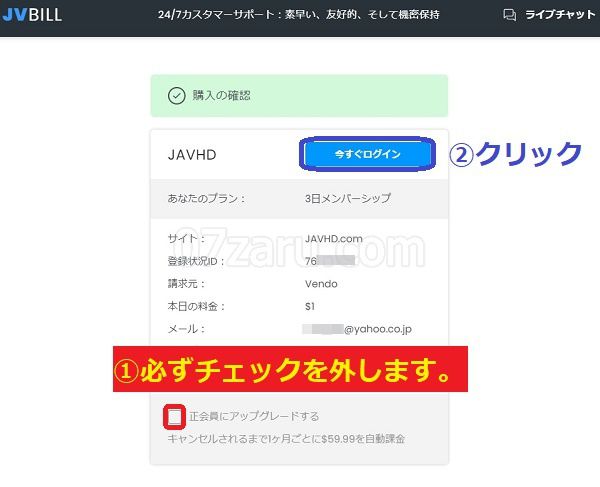Open ライブチャット link in header
The width and height of the screenshot is (600, 487).
pos(560,15)
